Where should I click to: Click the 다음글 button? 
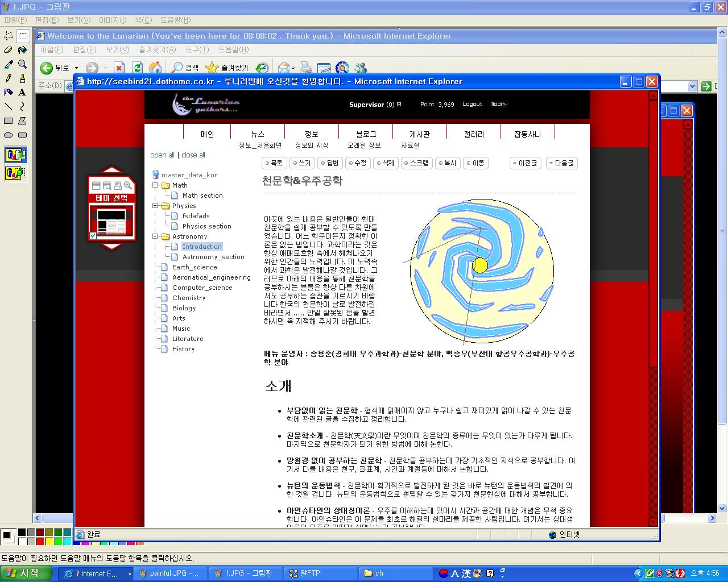pyautogui.click(x=561, y=163)
